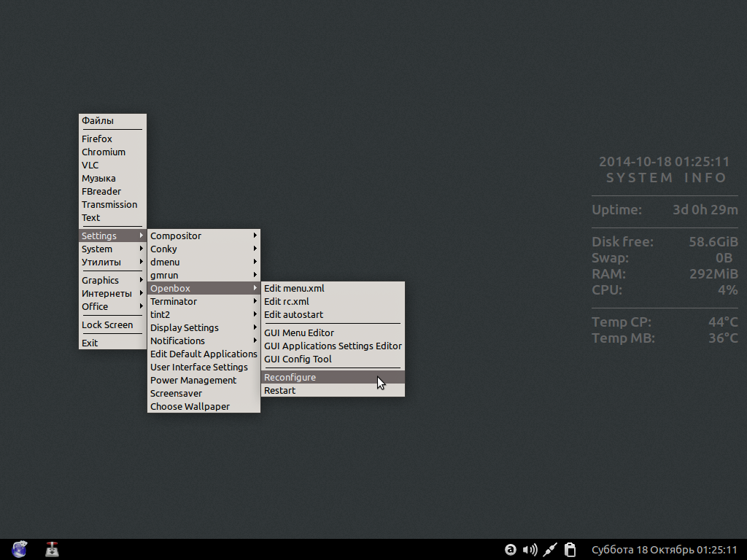Screen dimensions: 747x560
Task: Expand the Интернеты submenu
Action: pos(112,293)
